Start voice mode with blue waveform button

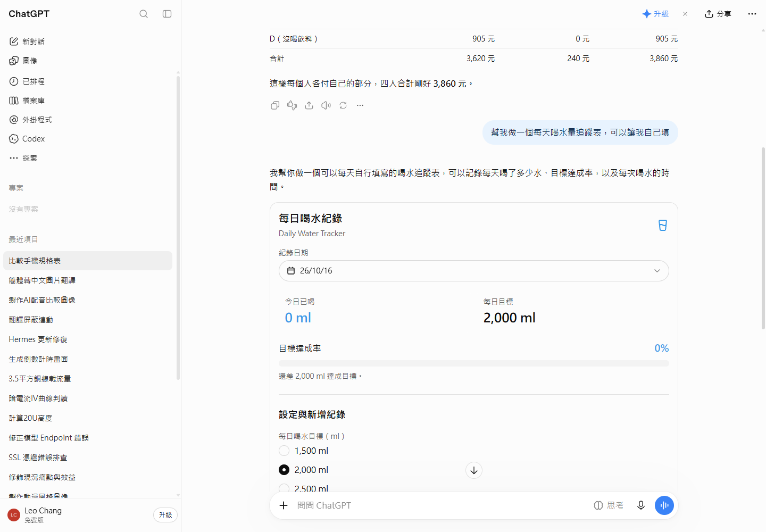[x=664, y=505]
